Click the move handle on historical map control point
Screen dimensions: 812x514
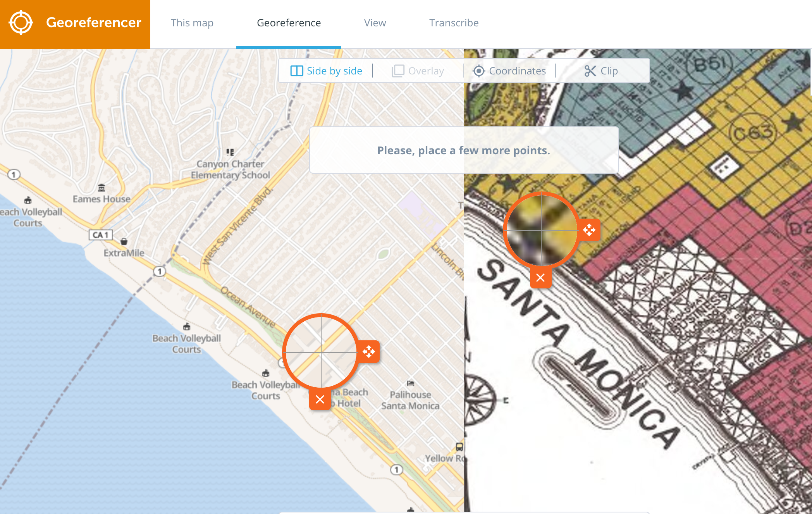(x=589, y=230)
